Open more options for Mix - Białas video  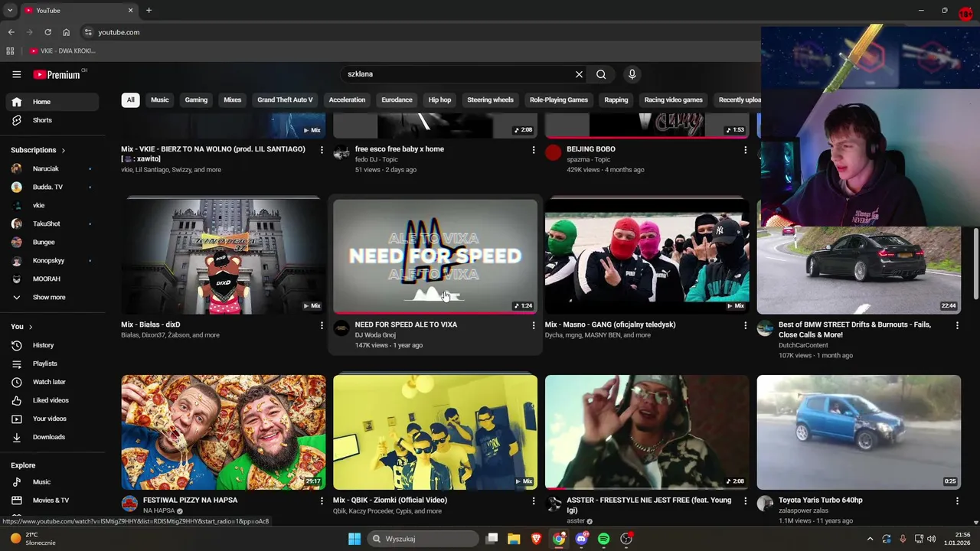click(x=322, y=325)
